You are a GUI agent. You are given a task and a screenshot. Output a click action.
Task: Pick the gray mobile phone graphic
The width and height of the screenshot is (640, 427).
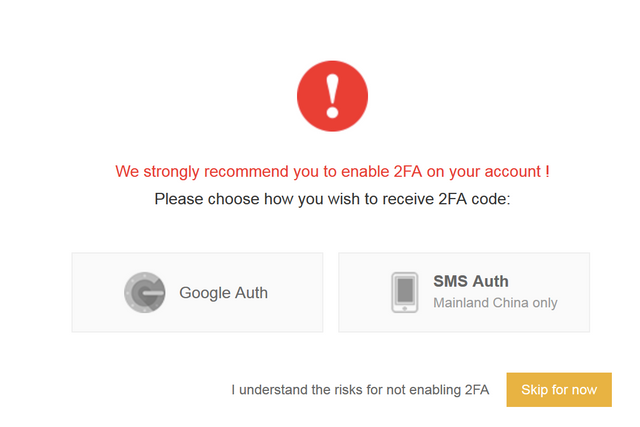click(404, 292)
